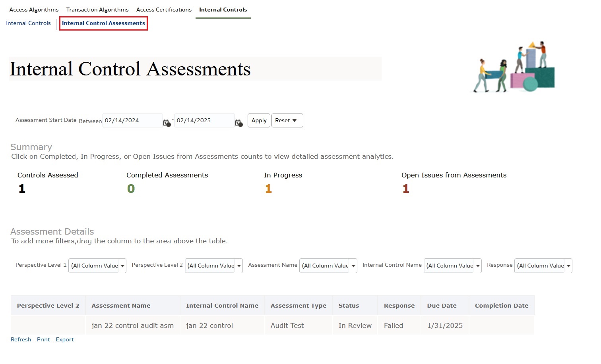The width and height of the screenshot is (601, 364).
Task: Click the end date field 02/14/2025
Action: coord(205,120)
